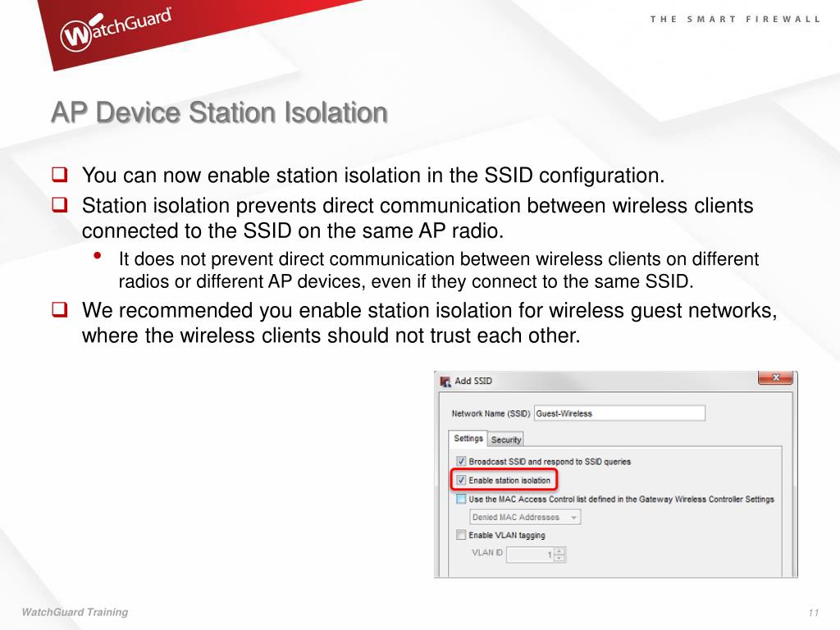Toggle Enable station isolation checkbox
Viewport: 840px width, 630px height.
[461, 481]
